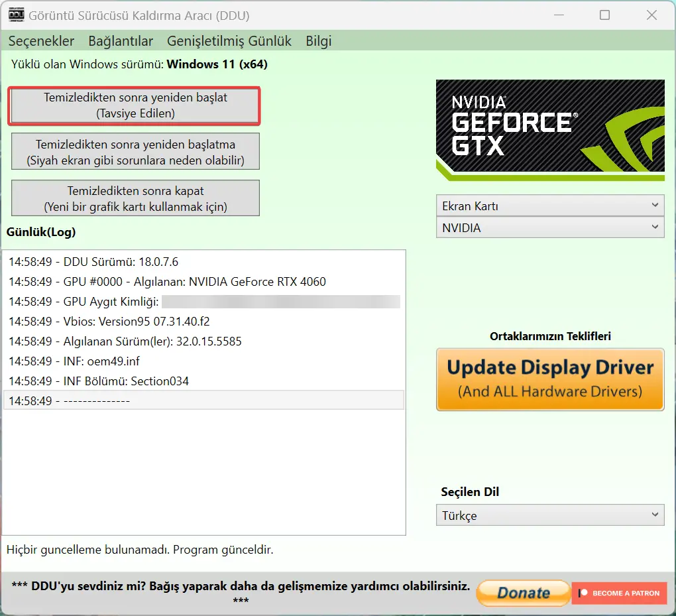Screen dimensions: 676x616
Task: Close the DDU window
Action: coord(652,15)
